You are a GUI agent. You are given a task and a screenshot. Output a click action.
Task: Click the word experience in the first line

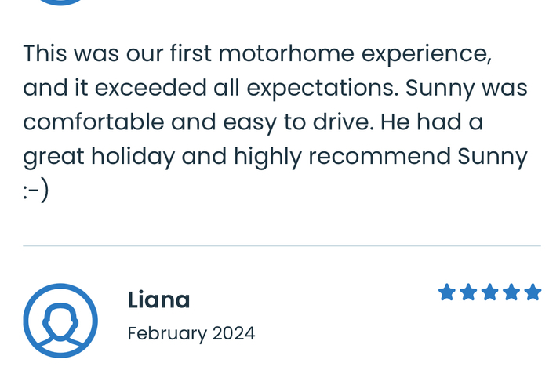coord(427,54)
